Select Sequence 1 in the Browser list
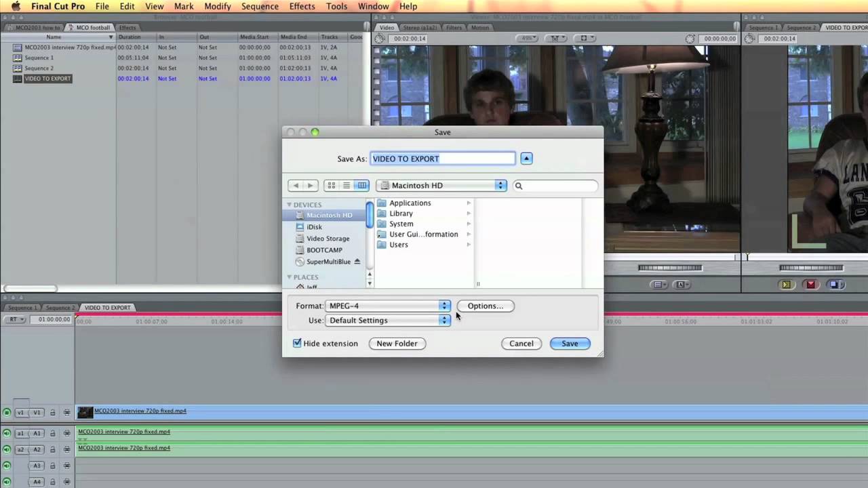Viewport: 868px width, 488px height. [39, 58]
